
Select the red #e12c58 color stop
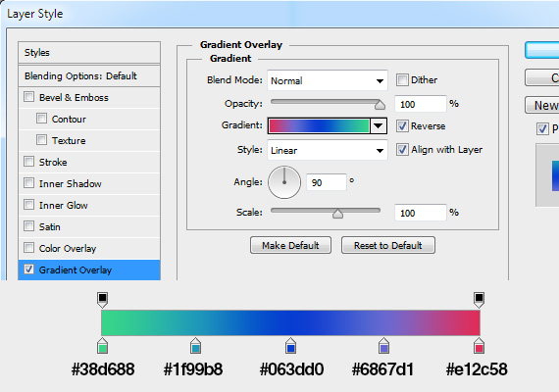[x=479, y=346]
